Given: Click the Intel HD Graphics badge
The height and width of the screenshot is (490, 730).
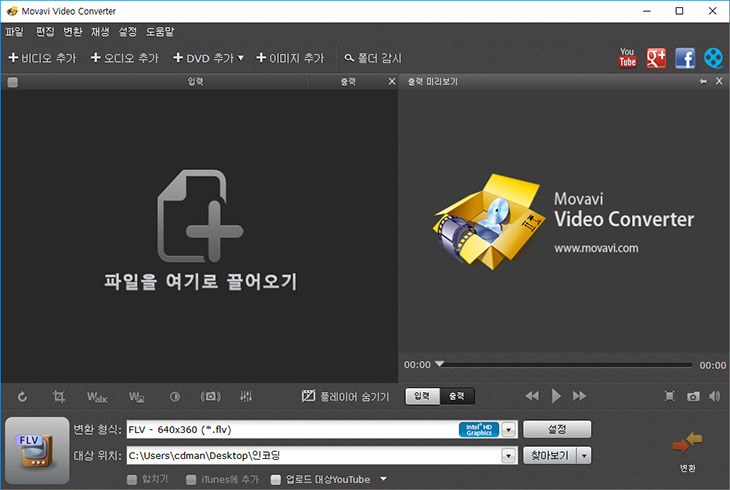Looking at the screenshot, I should (479, 429).
